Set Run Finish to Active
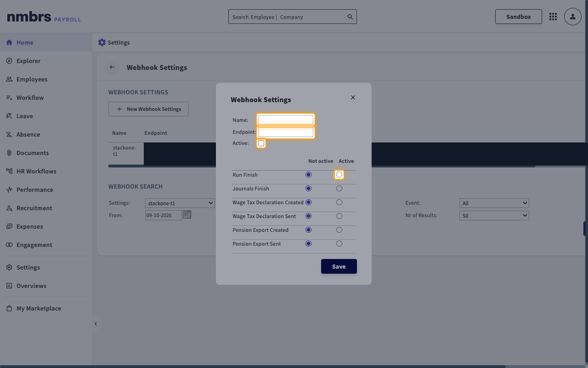This screenshot has width=588, height=368. (339, 175)
